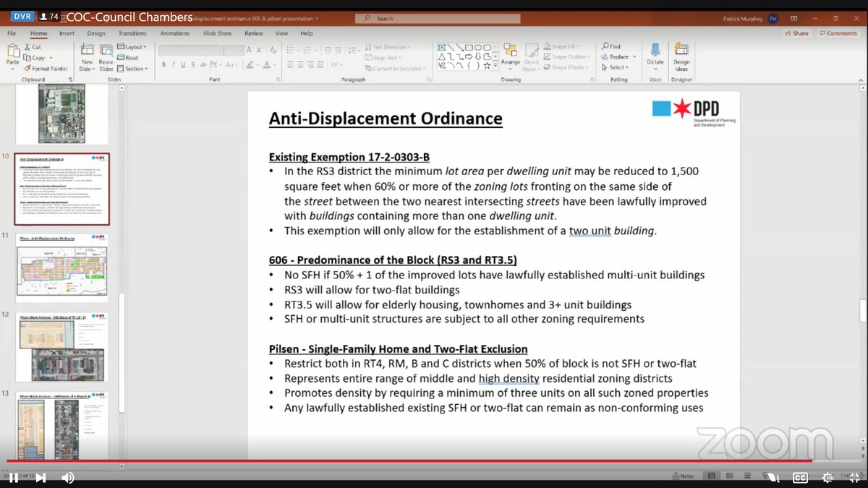
Task: Select the triangle shape in gallery
Action: (x=442, y=56)
